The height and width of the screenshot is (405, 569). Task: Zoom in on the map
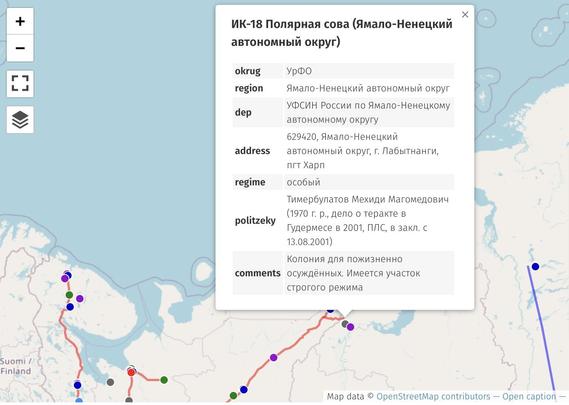click(x=20, y=21)
